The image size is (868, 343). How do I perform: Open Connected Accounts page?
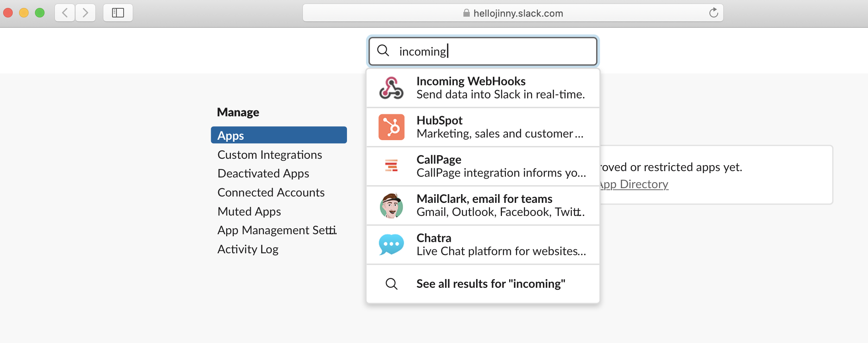pyautogui.click(x=271, y=193)
